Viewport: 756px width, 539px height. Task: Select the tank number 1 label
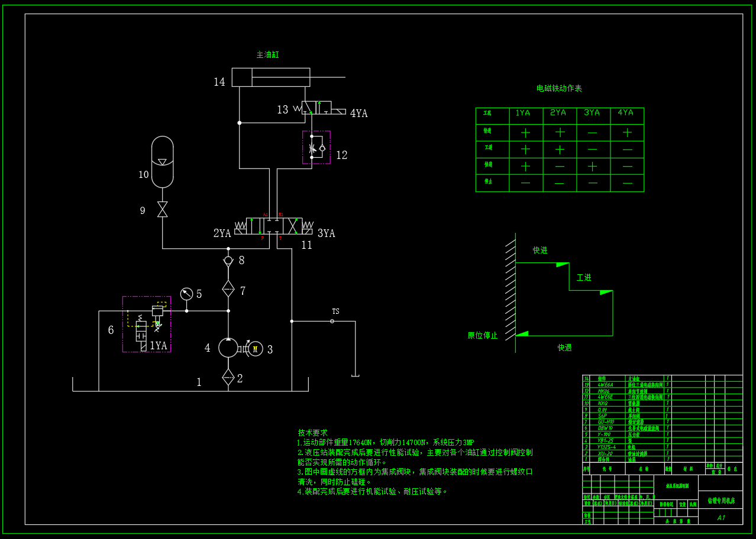[199, 382]
